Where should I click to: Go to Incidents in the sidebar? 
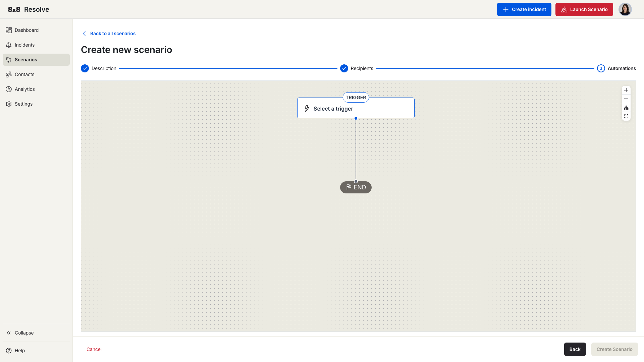coord(36,45)
